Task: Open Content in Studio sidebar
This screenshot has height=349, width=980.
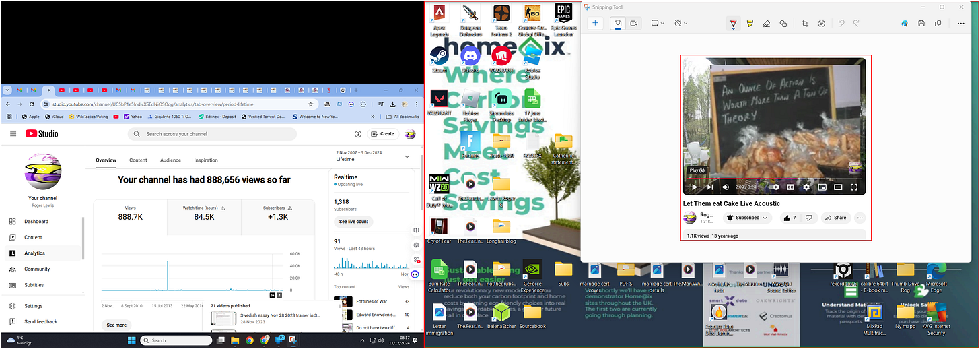Action: pos(34,237)
